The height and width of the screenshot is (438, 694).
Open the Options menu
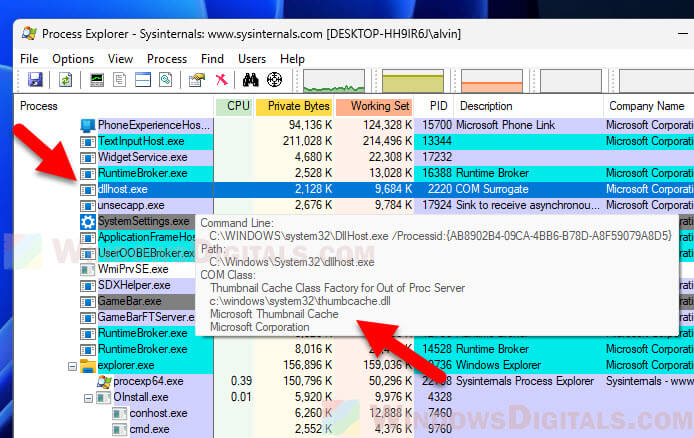73,59
